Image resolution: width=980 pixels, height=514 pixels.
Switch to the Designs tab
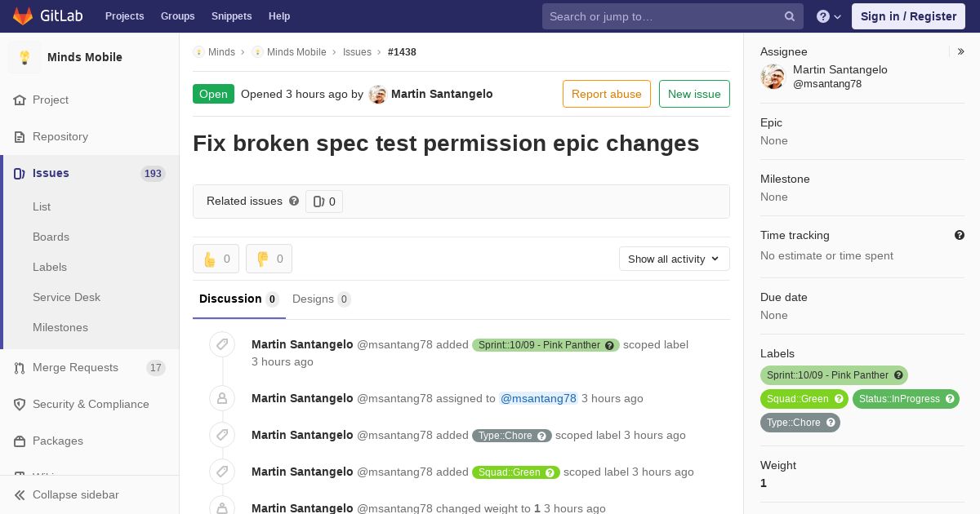pyautogui.click(x=321, y=299)
